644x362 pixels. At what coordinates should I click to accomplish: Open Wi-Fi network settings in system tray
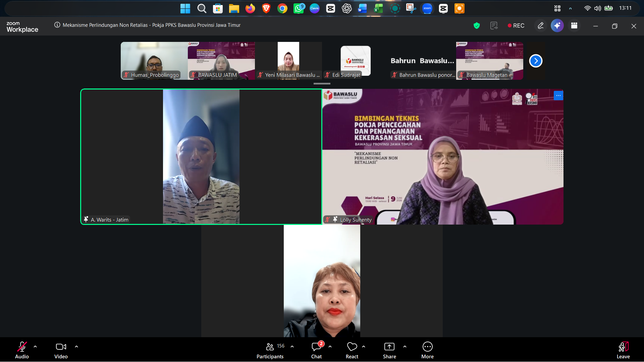click(x=587, y=8)
